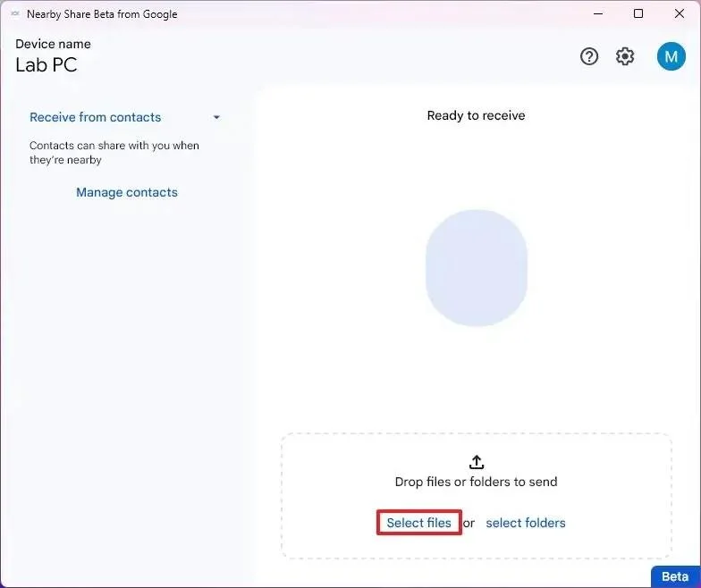This screenshot has width=701, height=588.
Task: Click the Nearby Share app icon in title bar
Action: pyautogui.click(x=14, y=14)
